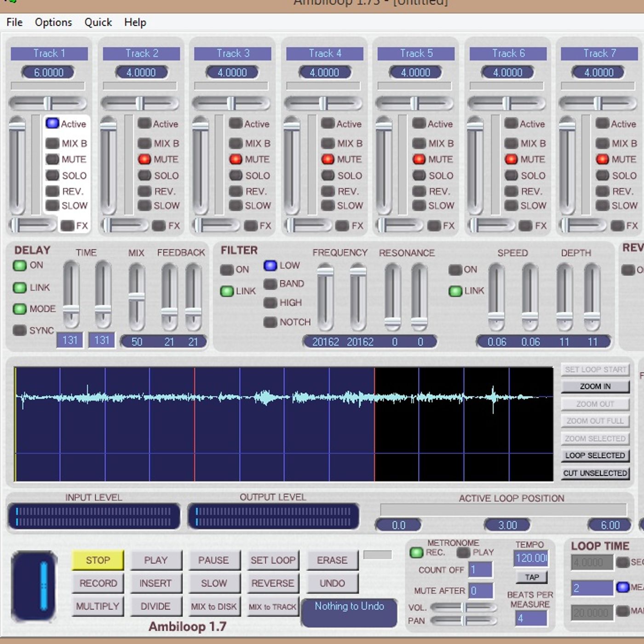
Task: Unmute Track 4
Action: coord(328,159)
